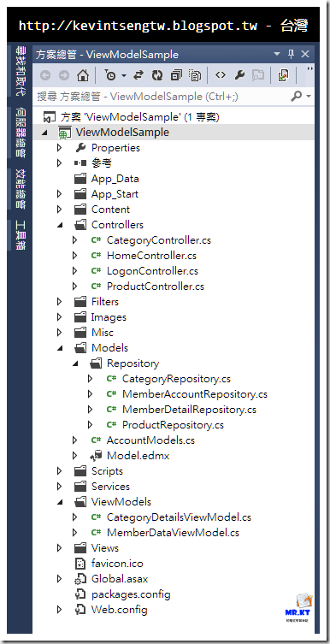The image size is (330, 644).
Task: Expand the App_Start folder arrow
Action: click(60, 194)
